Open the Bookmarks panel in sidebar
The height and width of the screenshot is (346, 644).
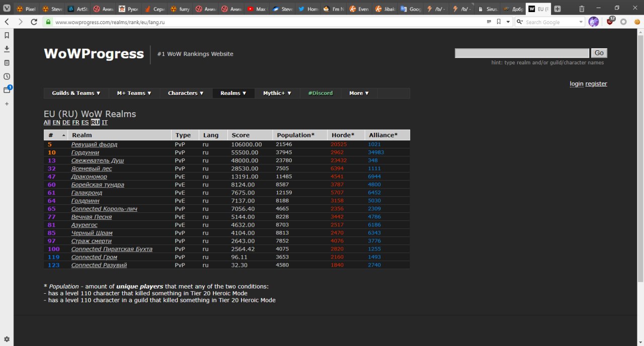tap(7, 35)
